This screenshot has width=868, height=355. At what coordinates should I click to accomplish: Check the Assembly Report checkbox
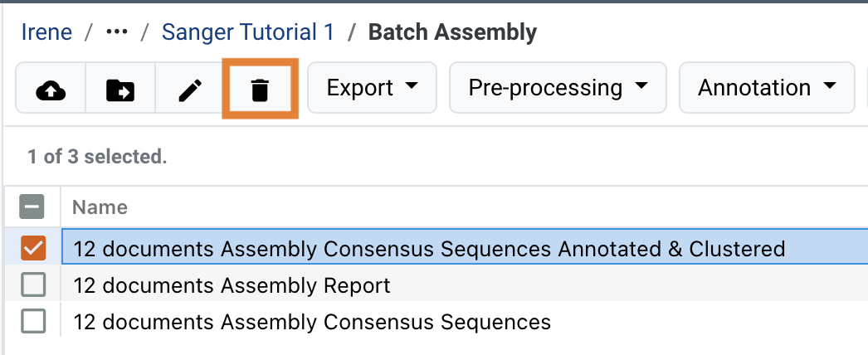pyautogui.click(x=33, y=284)
